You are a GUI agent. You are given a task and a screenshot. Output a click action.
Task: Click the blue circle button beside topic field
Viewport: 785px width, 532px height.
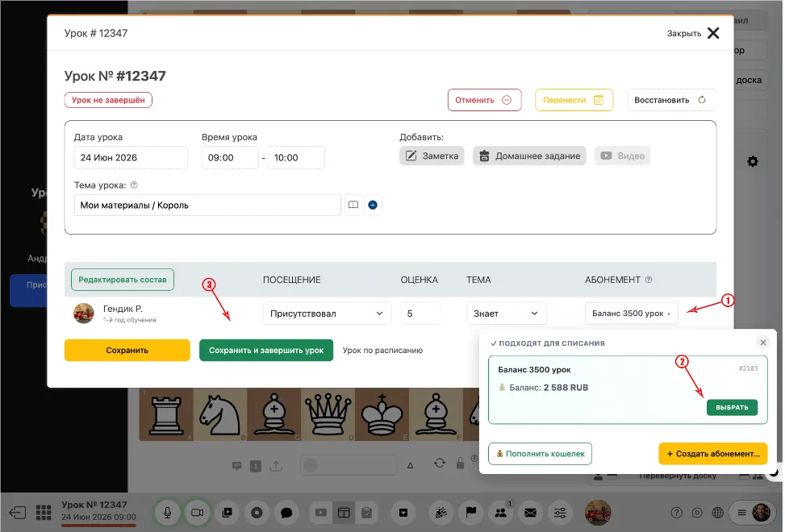pos(373,205)
